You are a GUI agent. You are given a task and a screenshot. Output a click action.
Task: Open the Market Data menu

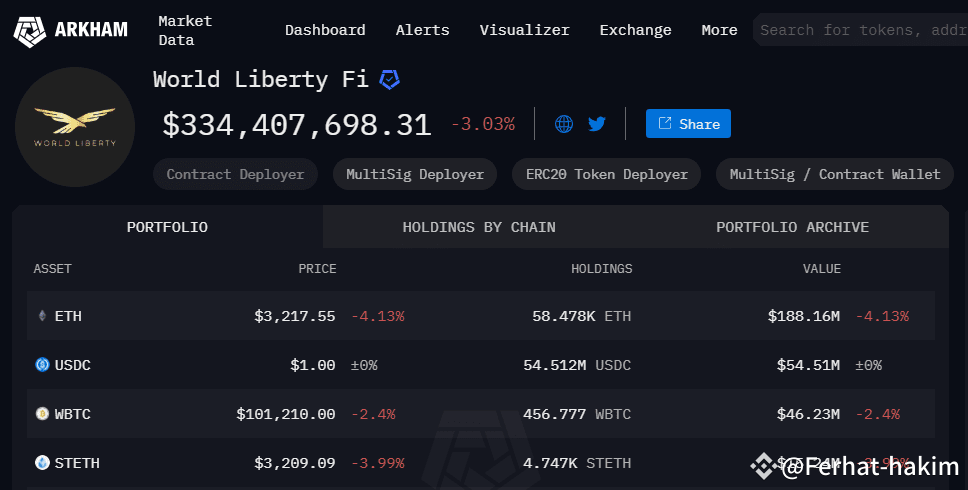185,30
